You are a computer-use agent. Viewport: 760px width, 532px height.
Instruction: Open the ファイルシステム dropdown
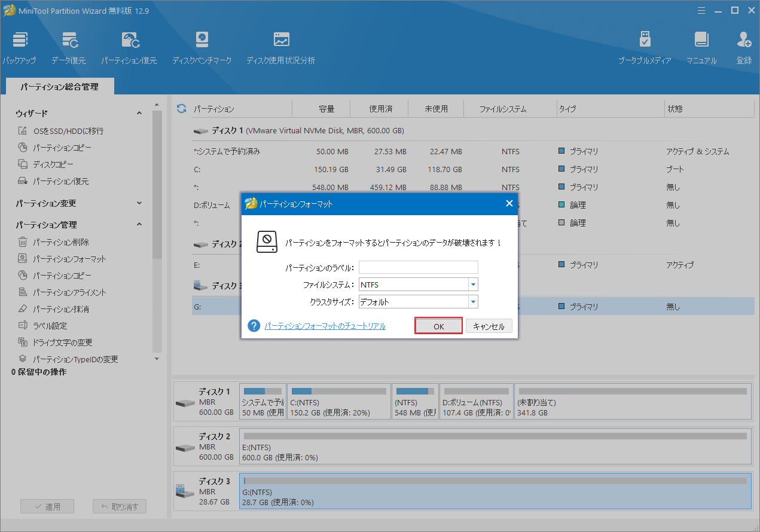click(x=472, y=285)
